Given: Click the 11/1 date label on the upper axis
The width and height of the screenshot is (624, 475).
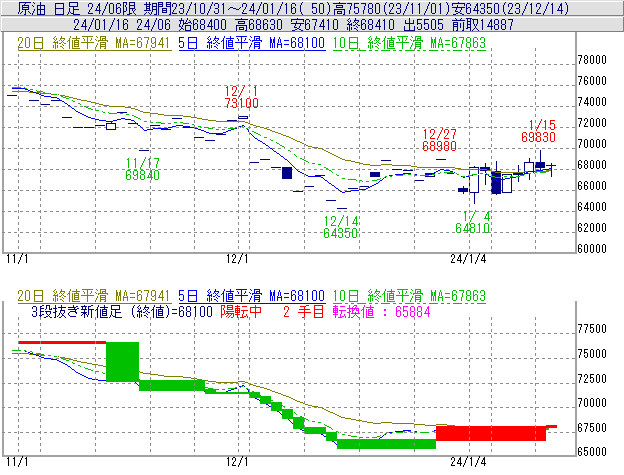Looking at the screenshot, I should 17,259.
